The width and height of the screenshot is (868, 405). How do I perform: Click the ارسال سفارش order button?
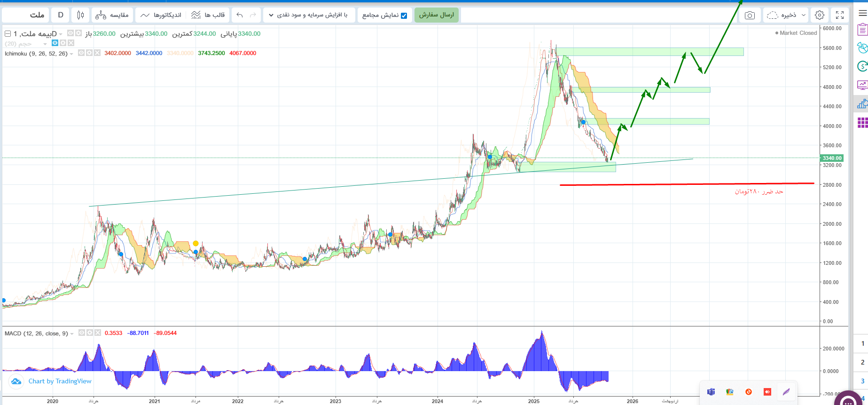(436, 15)
